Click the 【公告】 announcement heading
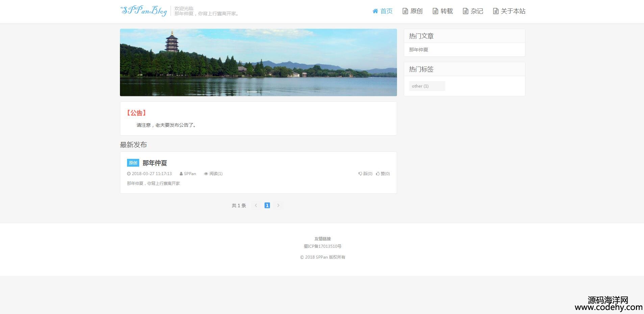The width and height of the screenshot is (644, 314). click(137, 113)
